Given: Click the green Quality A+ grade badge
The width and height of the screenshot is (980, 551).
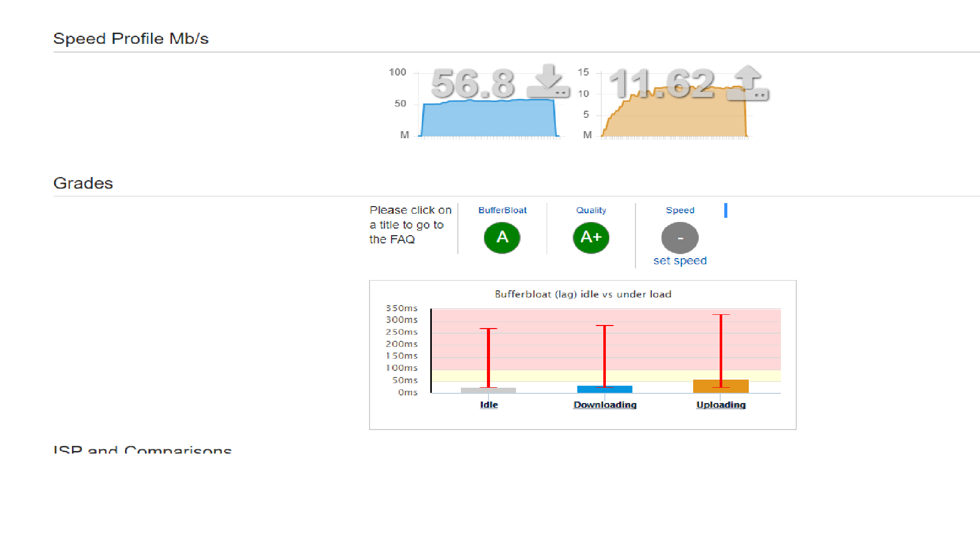Looking at the screenshot, I should (x=591, y=238).
